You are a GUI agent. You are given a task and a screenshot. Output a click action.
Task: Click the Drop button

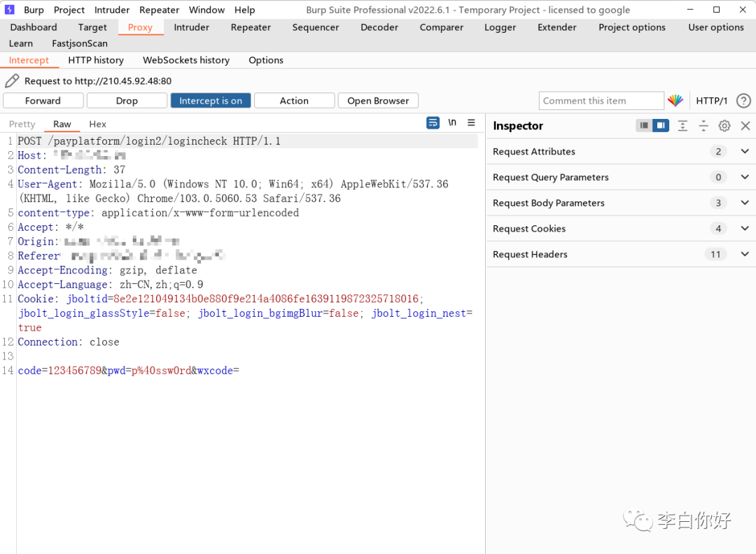[127, 101]
